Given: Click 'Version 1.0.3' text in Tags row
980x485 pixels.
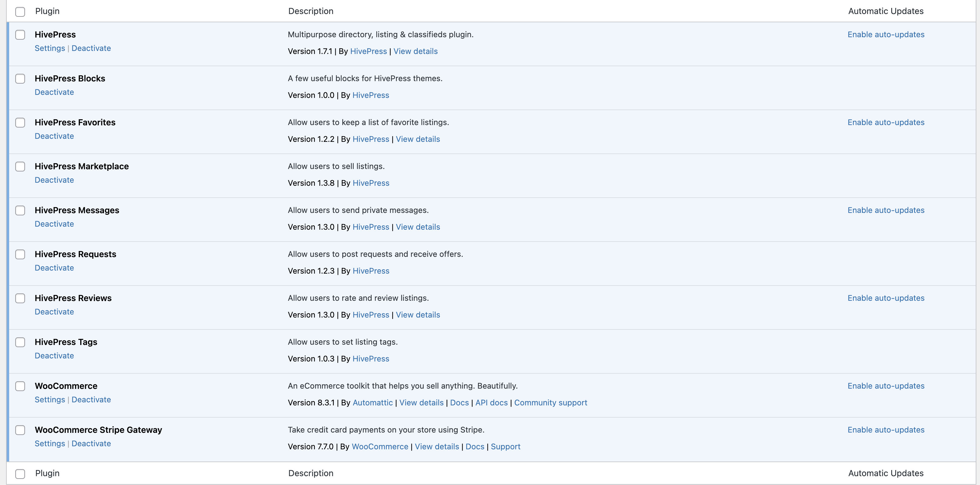Looking at the screenshot, I should pyautogui.click(x=311, y=359).
